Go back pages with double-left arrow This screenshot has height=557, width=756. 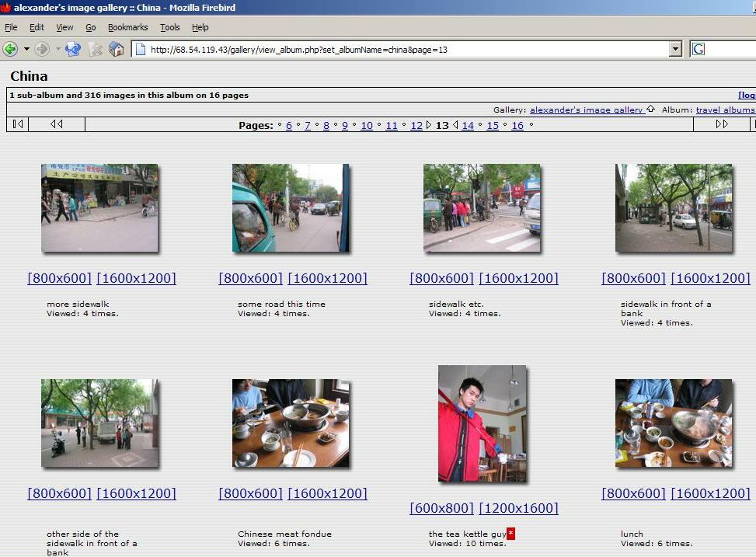pos(57,124)
